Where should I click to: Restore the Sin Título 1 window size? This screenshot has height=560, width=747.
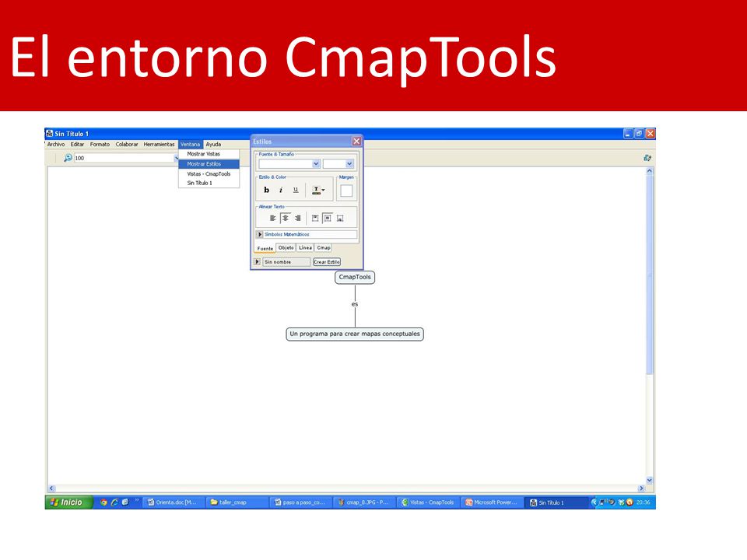[639, 134]
